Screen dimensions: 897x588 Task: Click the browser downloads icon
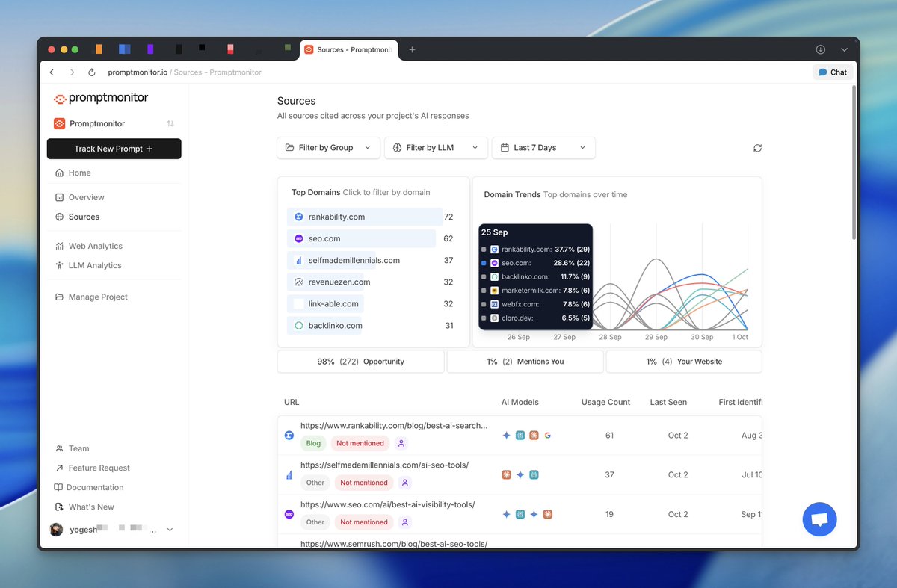[x=820, y=49]
